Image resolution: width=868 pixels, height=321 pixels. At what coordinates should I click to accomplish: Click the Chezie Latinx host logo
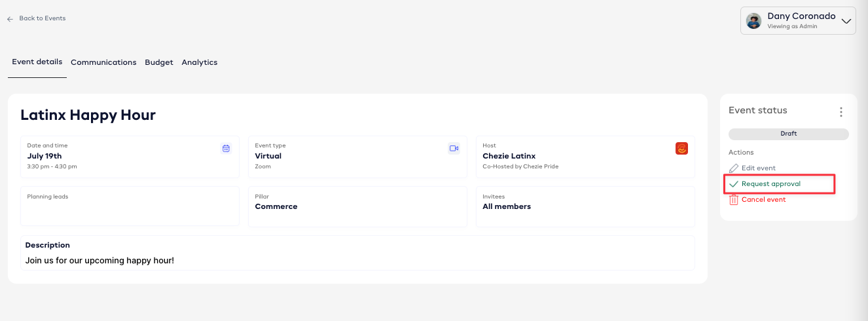681,149
